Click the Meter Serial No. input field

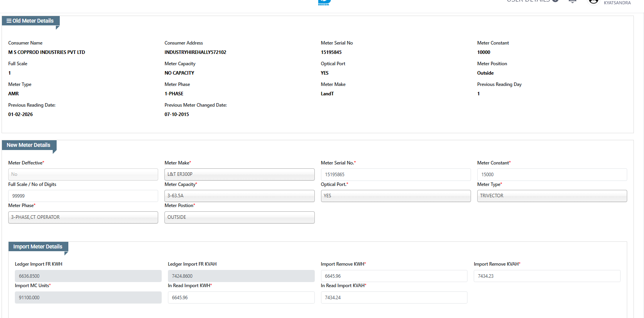(x=395, y=174)
